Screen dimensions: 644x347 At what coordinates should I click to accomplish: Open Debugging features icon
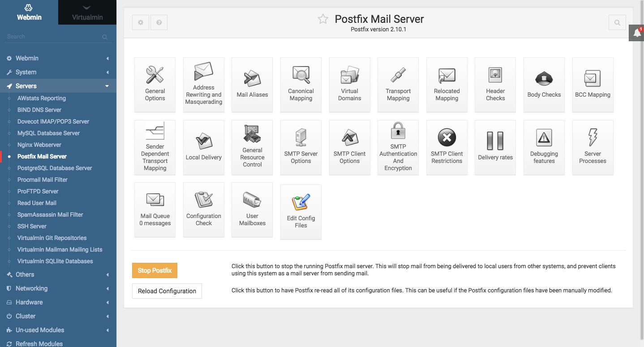(544, 147)
